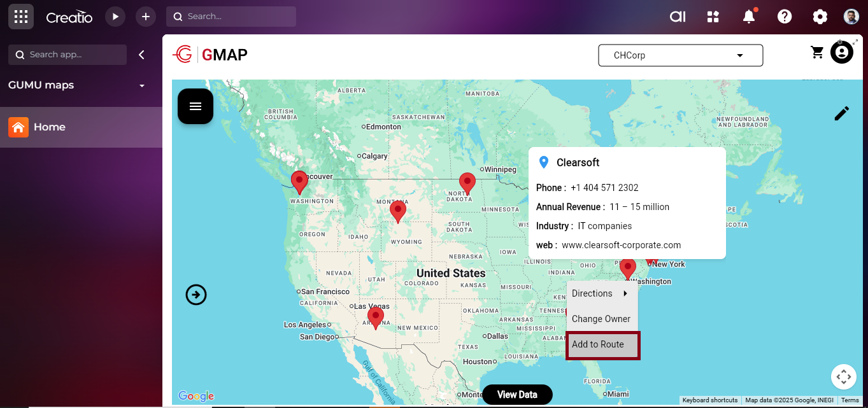Click the run process play button
The height and width of the screenshot is (408, 868).
coord(115,17)
